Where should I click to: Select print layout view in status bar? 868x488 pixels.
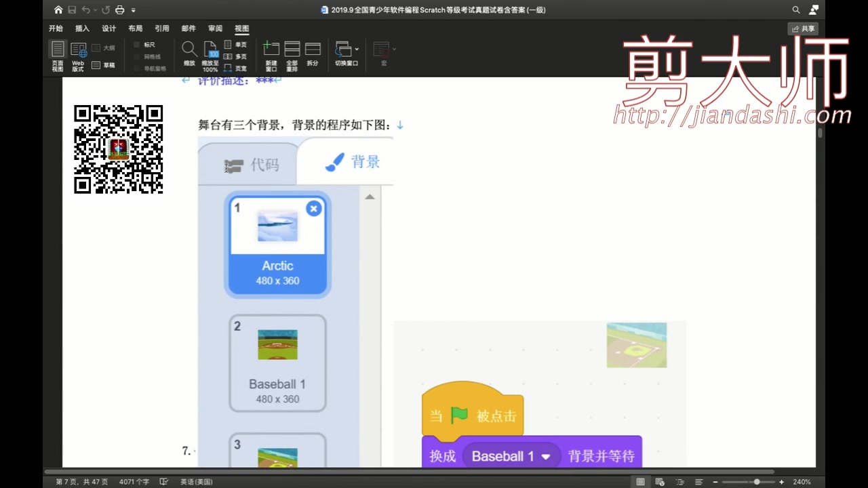click(x=640, y=482)
